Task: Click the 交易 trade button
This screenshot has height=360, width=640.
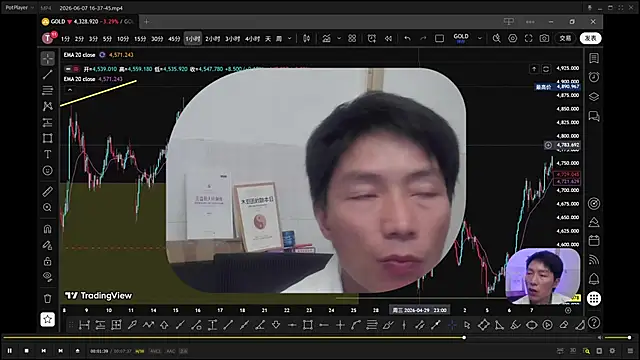Action: point(565,38)
